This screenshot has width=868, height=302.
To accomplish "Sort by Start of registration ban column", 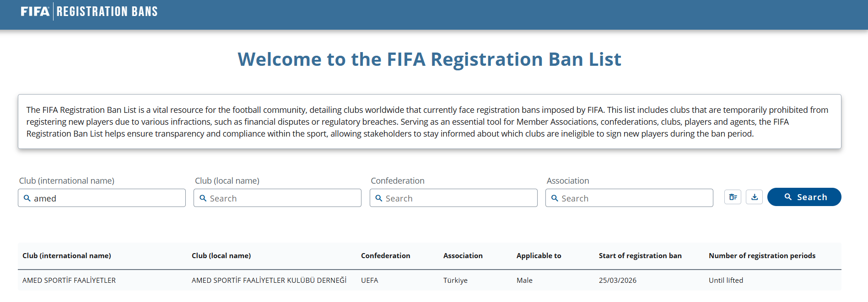I will pos(640,256).
